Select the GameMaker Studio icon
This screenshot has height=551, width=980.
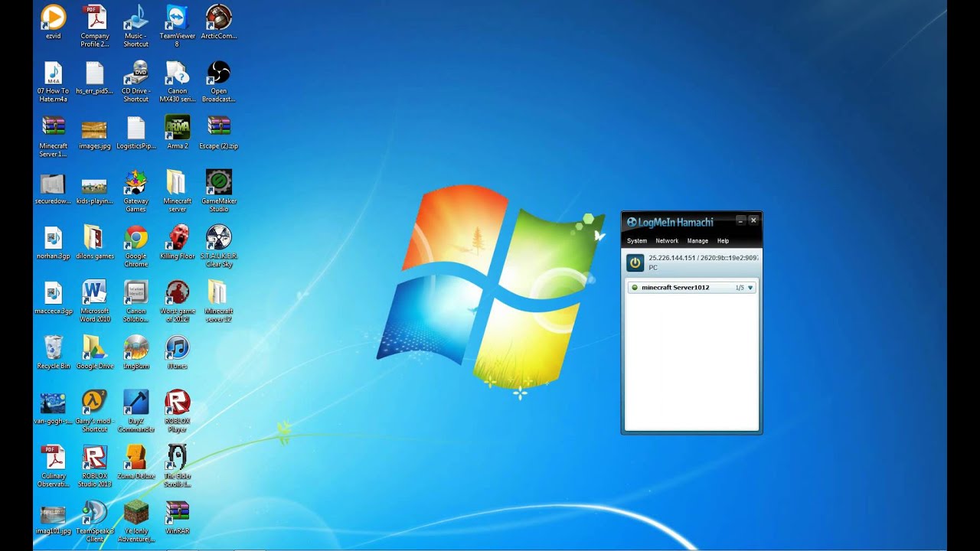(219, 182)
